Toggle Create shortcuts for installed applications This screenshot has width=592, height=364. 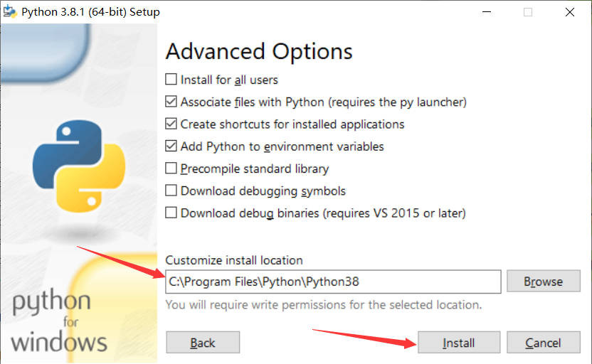171,124
